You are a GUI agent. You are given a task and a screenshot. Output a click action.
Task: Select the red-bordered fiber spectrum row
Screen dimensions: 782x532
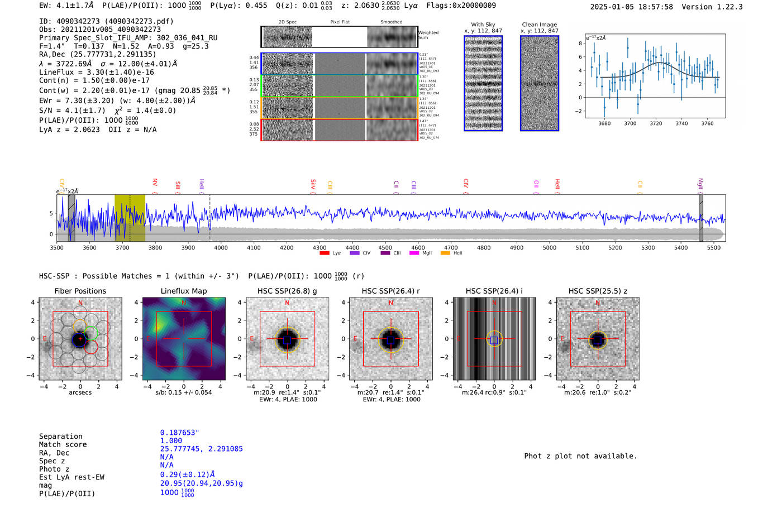tap(339, 130)
